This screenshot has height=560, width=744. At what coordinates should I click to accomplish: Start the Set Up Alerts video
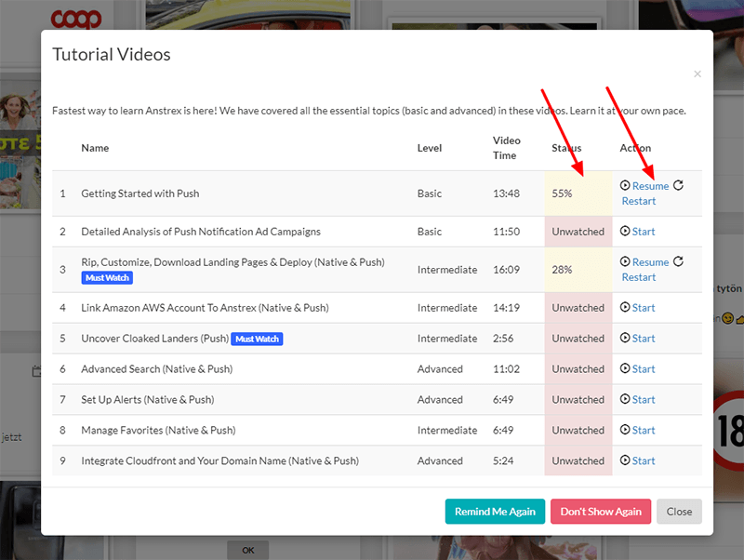pyautogui.click(x=644, y=400)
